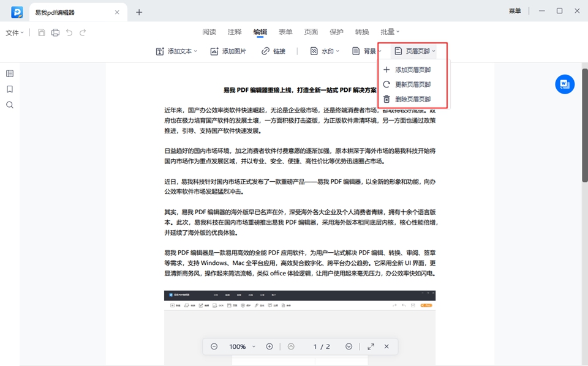Click the app logo icon in the title bar

point(17,12)
